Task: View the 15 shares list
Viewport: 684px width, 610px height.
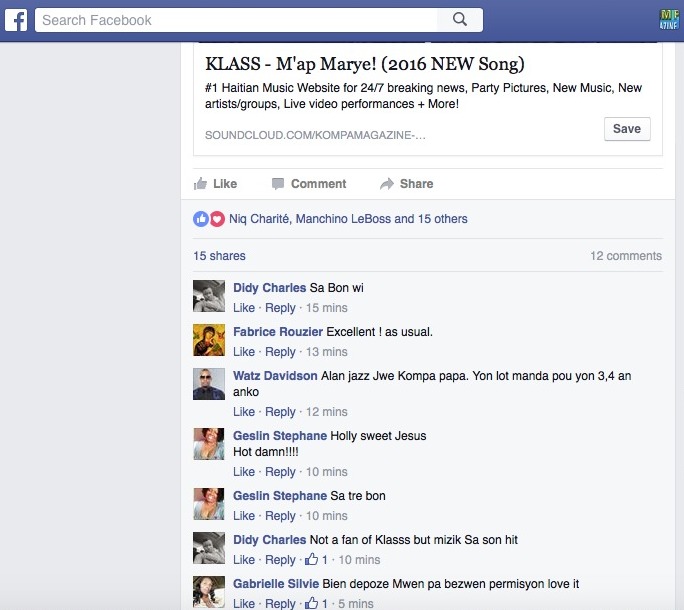Action: coord(219,256)
